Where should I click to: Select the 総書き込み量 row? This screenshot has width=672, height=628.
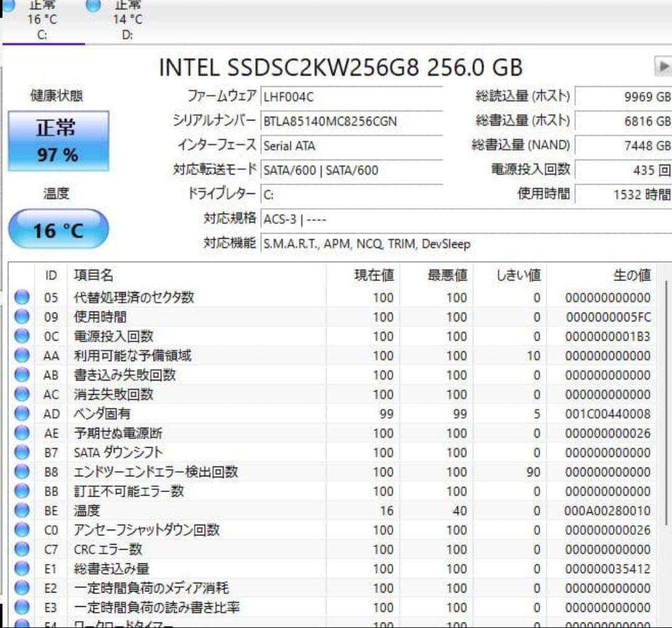[187, 569]
